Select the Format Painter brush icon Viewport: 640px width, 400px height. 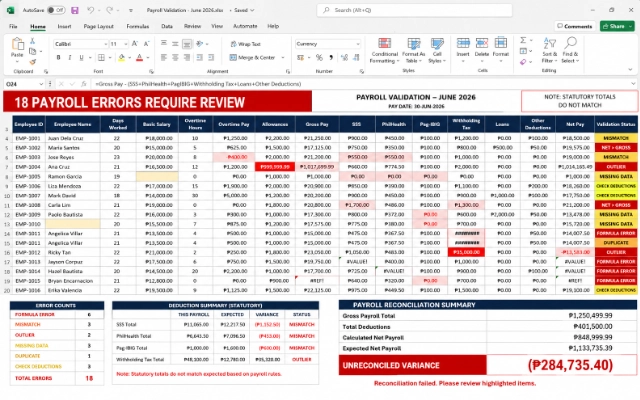click(x=33, y=62)
